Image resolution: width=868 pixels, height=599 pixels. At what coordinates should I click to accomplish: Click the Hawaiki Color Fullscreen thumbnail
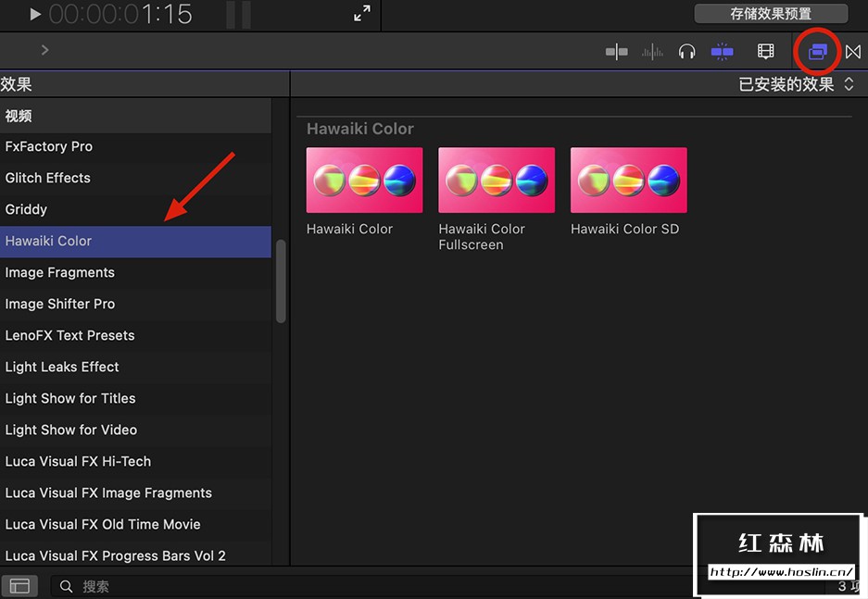click(497, 180)
